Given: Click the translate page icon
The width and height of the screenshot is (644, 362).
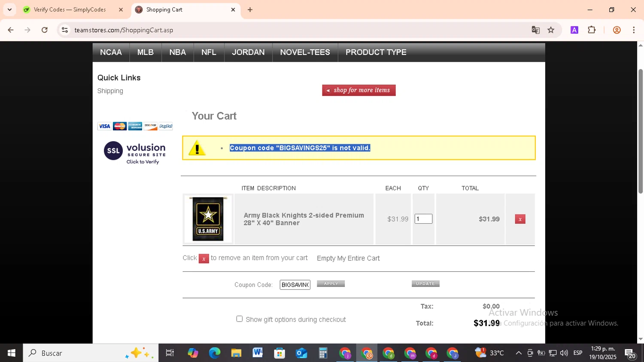Looking at the screenshot, I should [x=535, y=30].
